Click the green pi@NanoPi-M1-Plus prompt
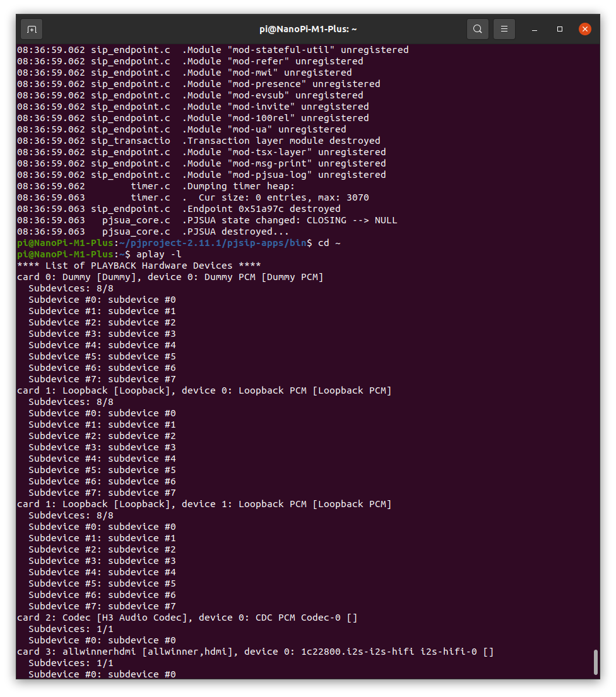The image size is (616, 697). click(x=63, y=254)
